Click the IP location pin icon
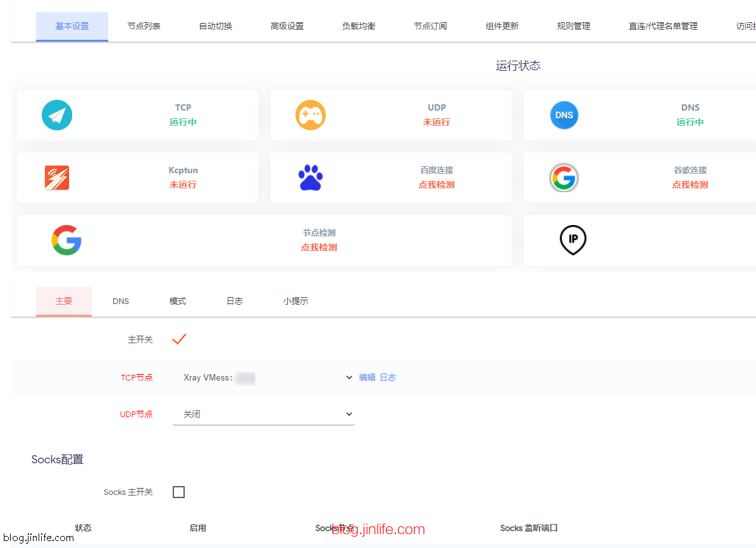The image size is (756, 548). (x=573, y=240)
